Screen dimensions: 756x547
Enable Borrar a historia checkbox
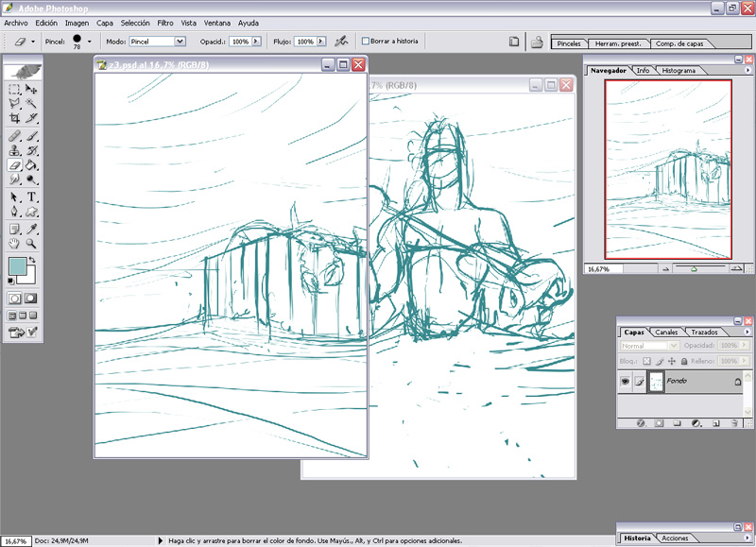point(366,42)
